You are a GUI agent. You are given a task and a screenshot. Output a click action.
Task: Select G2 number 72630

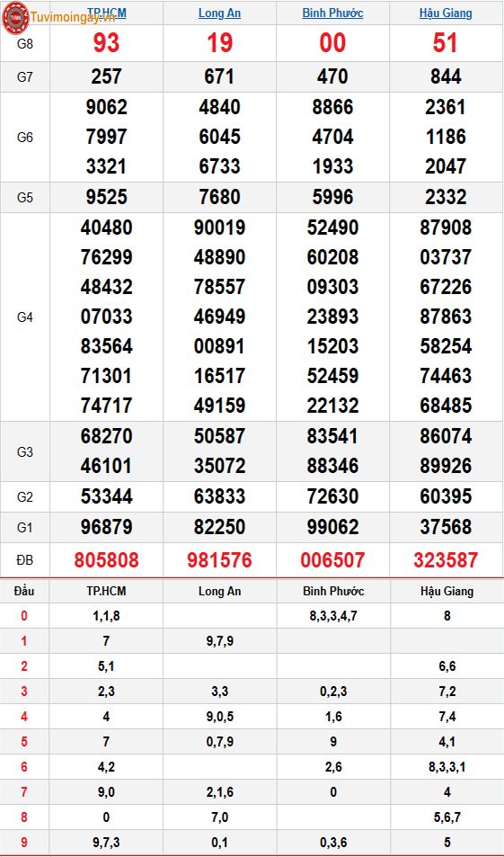pos(332,496)
